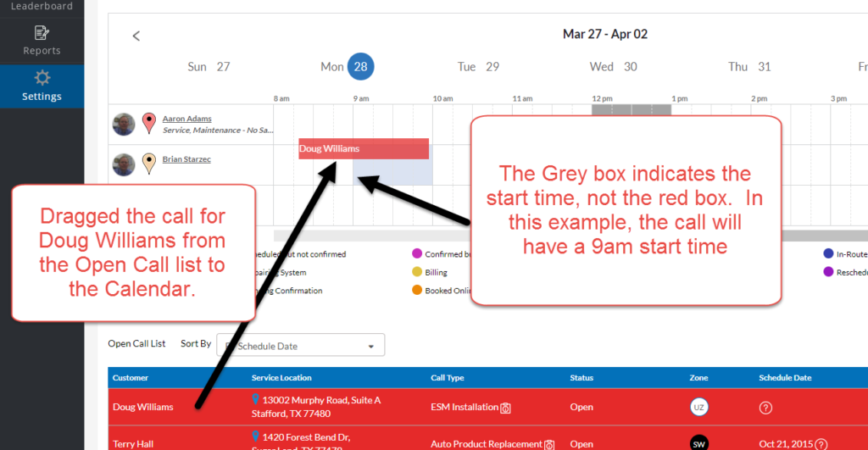
Task: Go to previous week with left chevron
Action: click(x=136, y=36)
